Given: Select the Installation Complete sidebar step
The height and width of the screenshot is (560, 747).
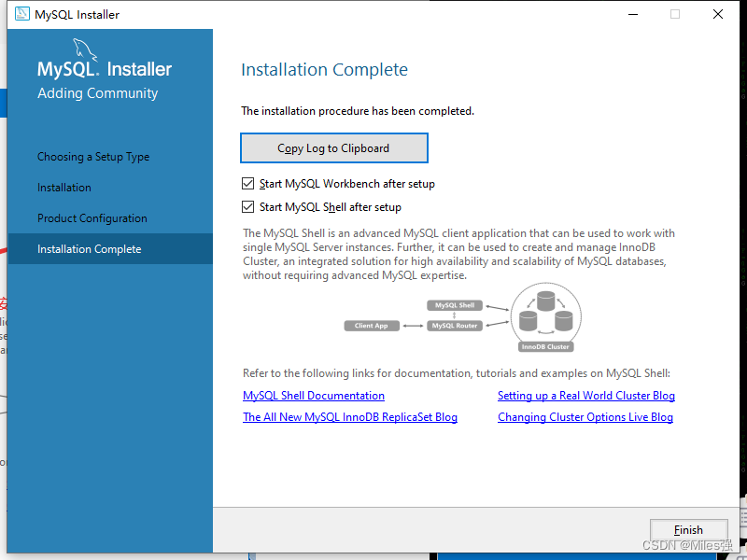Looking at the screenshot, I should point(110,248).
